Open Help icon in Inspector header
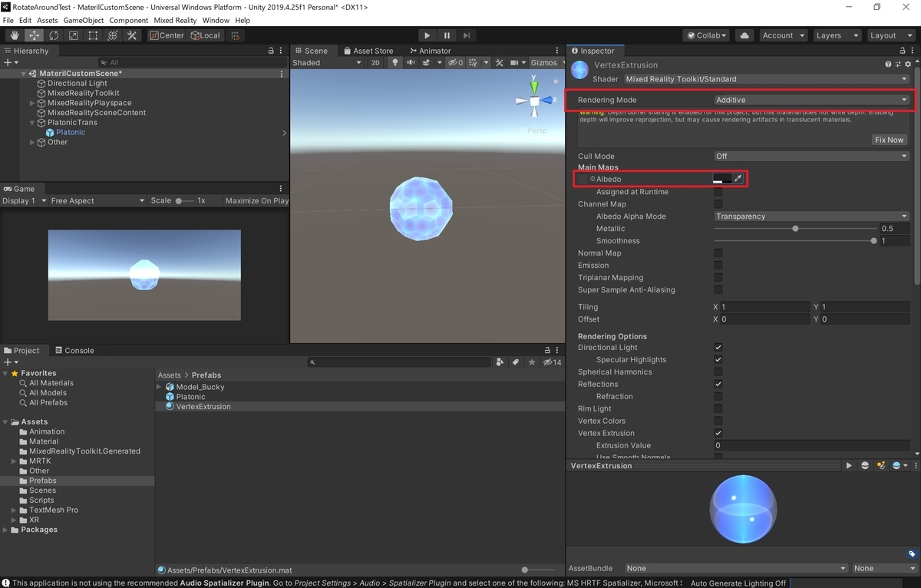The image size is (921, 588). pyautogui.click(x=888, y=65)
